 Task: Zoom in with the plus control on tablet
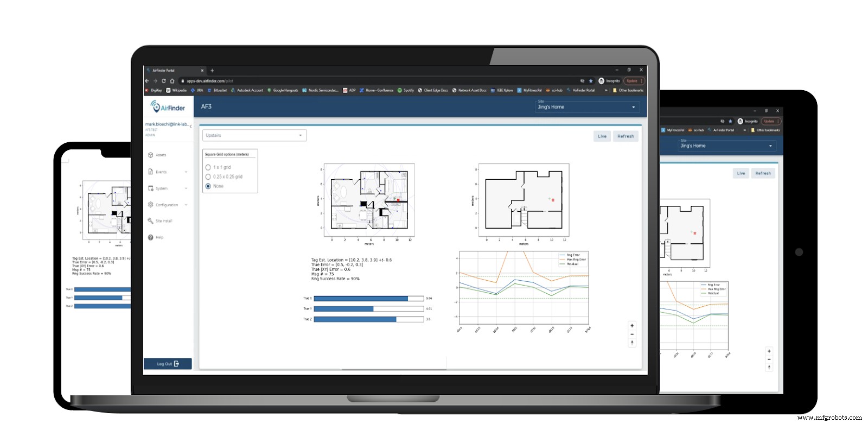point(769,351)
